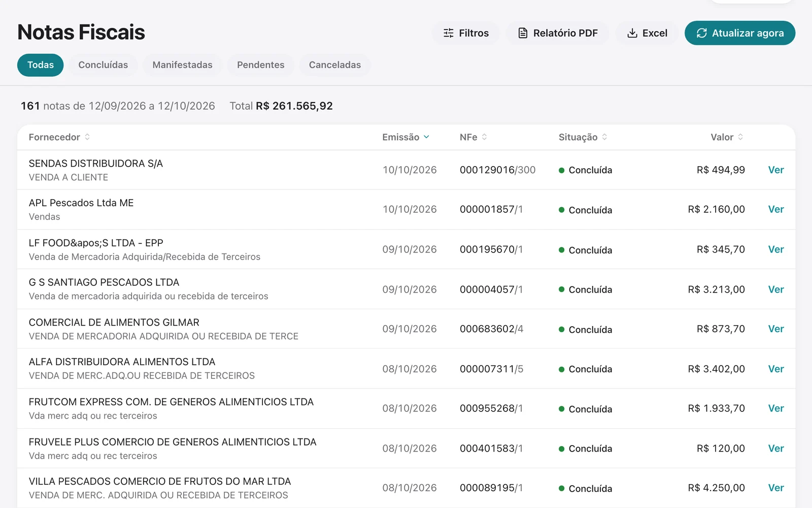Switch to the Manifestadas tab
The height and width of the screenshot is (508, 812).
(x=183, y=65)
